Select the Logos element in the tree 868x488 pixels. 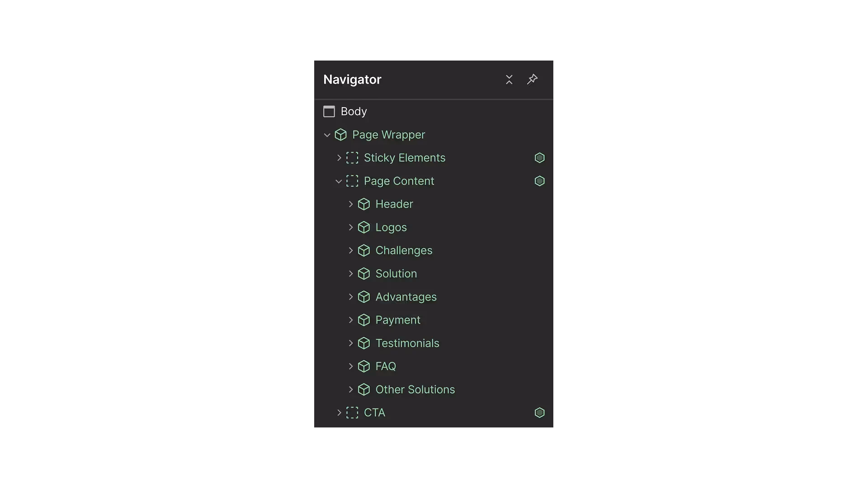(x=391, y=227)
